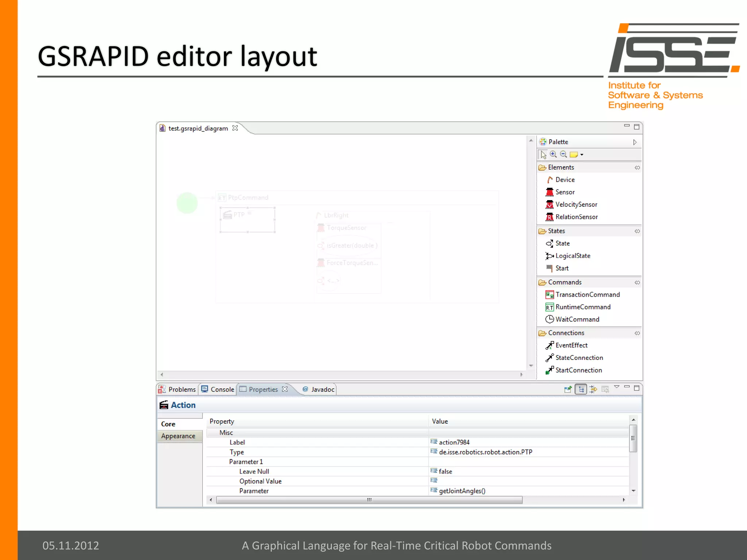This screenshot has height=560, width=747.
Task: Pin the Elements drawer open
Action: [637, 168]
